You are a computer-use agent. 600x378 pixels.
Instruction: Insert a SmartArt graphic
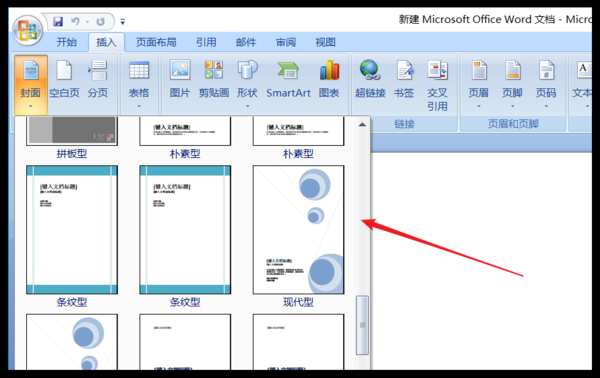click(x=288, y=78)
